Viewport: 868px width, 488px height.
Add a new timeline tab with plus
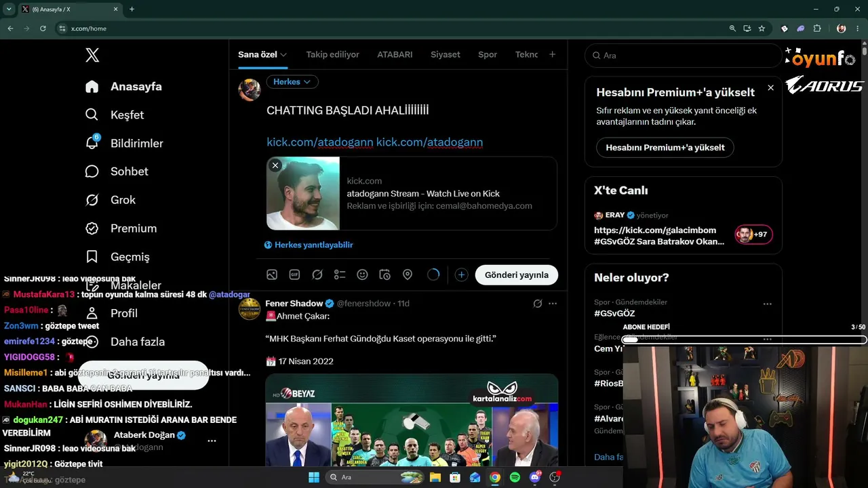[552, 54]
